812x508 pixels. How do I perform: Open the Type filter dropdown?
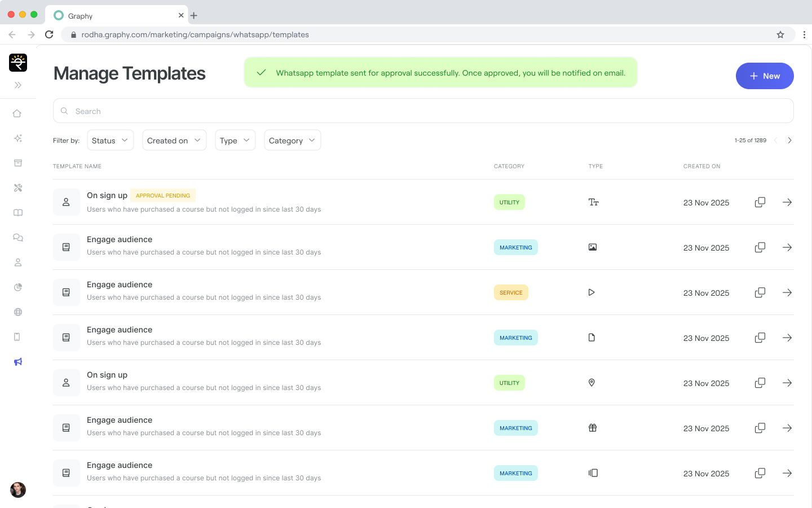[235, 141]
